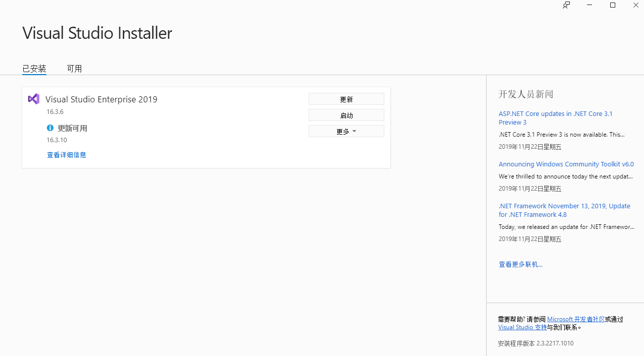Click the blue info icon beside 更新可用
Image resolution: width=644 pixels, height=356 pixels.
click(50, 128)
